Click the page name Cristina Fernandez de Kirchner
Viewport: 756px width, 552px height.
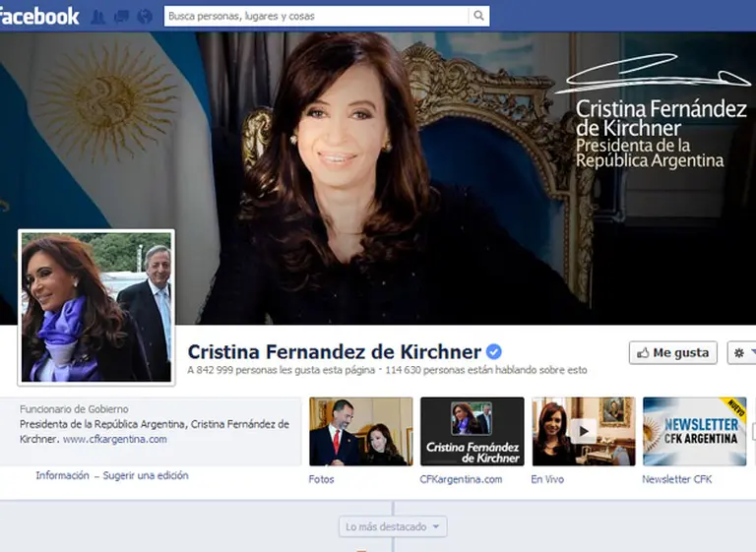[x=334, y=352]
